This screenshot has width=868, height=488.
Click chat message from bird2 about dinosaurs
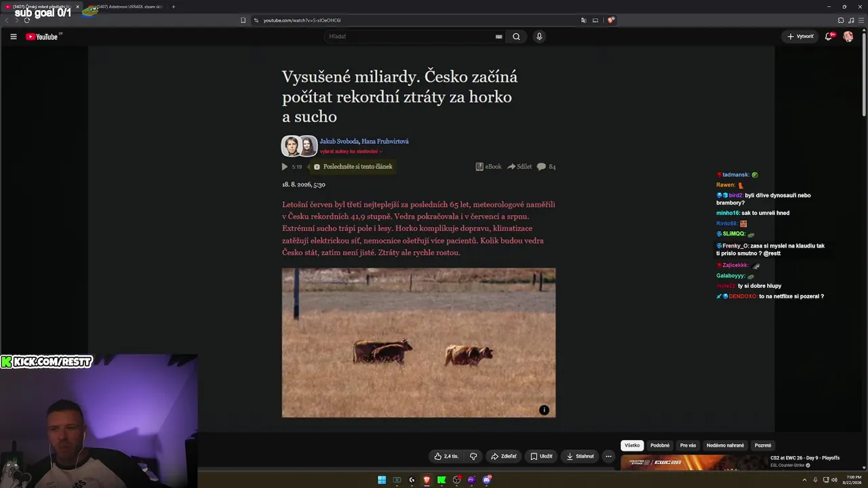tap(764, 199)
